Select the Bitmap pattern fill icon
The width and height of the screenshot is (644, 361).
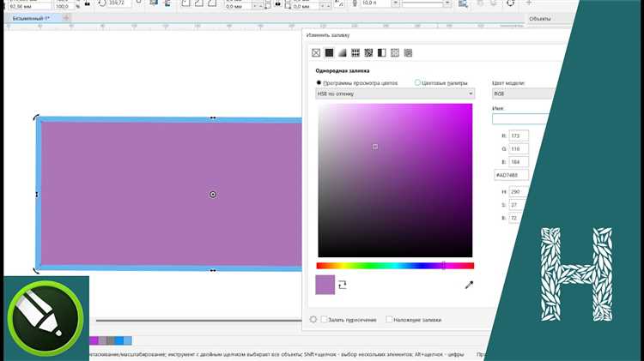pos(368,53)
